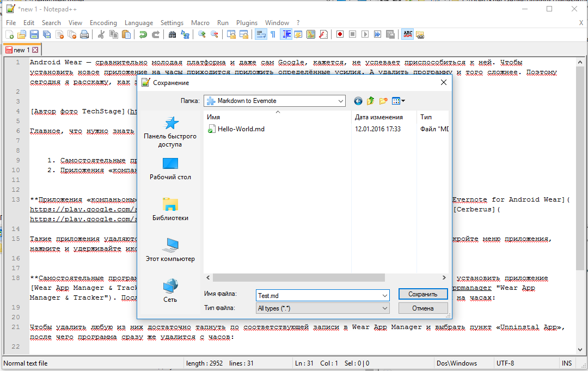
Task: Click the file list horizontal scrollbar
Action: 299,278
